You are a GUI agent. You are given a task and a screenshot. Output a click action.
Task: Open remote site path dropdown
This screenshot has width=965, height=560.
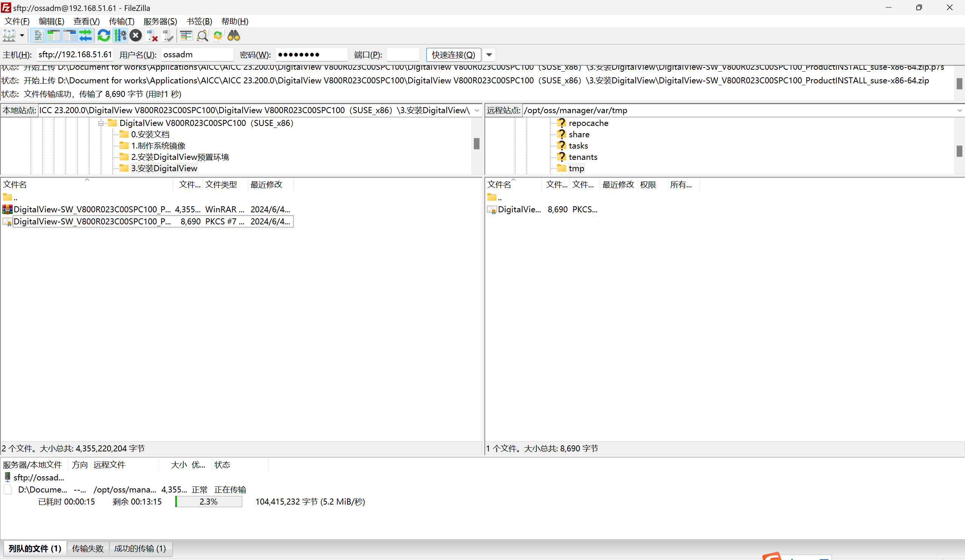(x=960, y=110)
